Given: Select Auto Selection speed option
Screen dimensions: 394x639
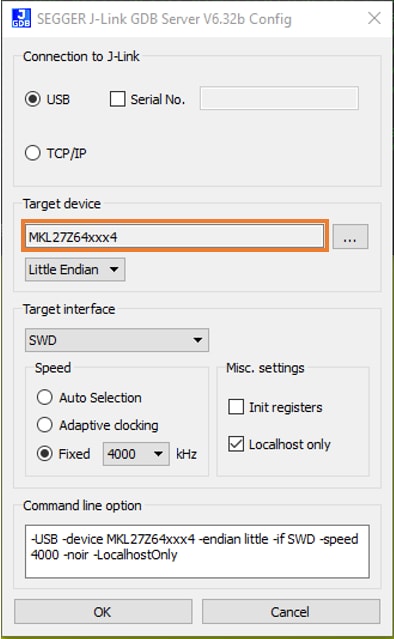Looking at the screenshot, I should (x=44, y=397).
